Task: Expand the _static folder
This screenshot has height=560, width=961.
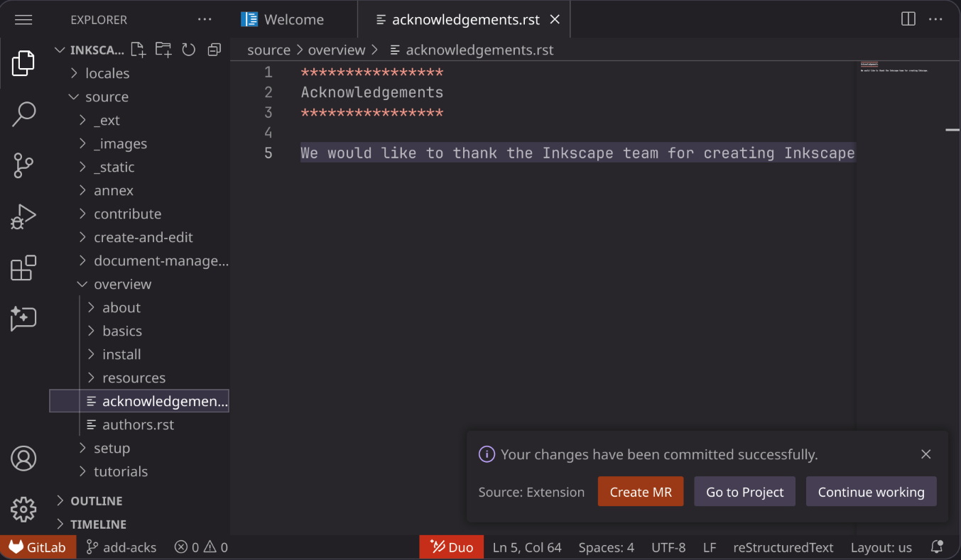Action: (x=139, y=167)
